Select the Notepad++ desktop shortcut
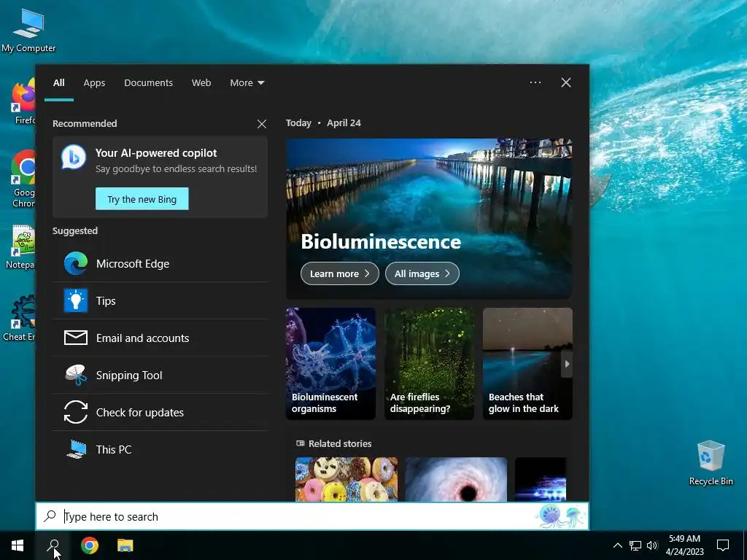Viewport: 747px width, 560px height. click(x=20, y=247)
